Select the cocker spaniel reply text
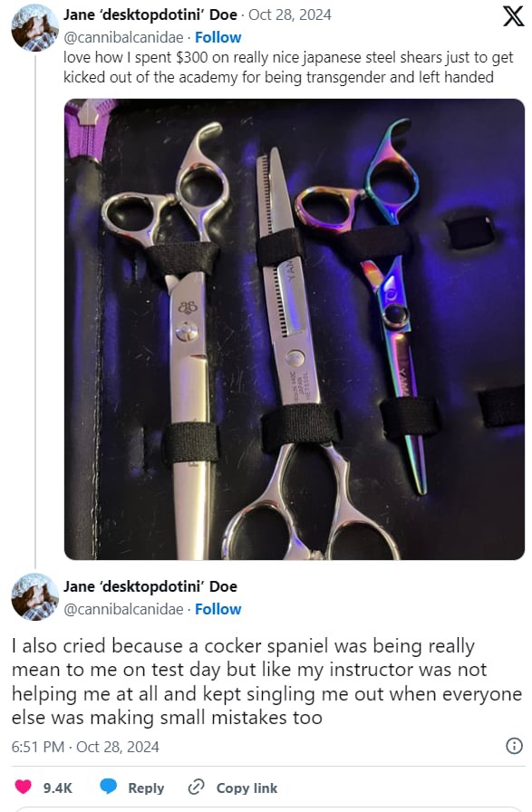Image resolution: width=532 pixels, height=812 pixels. point(266,681)
